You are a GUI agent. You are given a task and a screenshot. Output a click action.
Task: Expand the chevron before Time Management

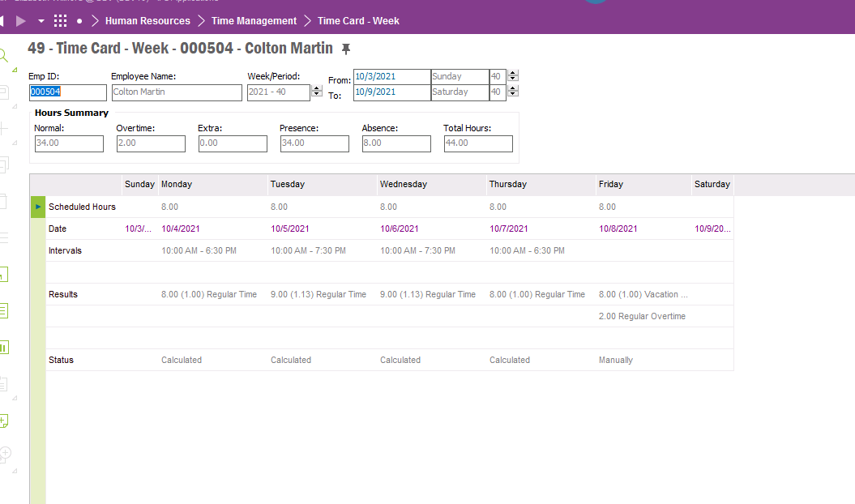tap(201, 21)
